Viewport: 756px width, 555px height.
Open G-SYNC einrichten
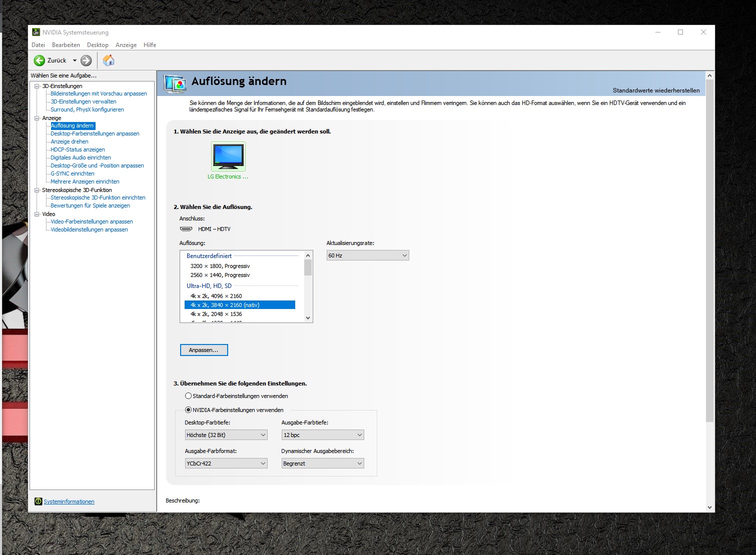click(x=72, y=173)
